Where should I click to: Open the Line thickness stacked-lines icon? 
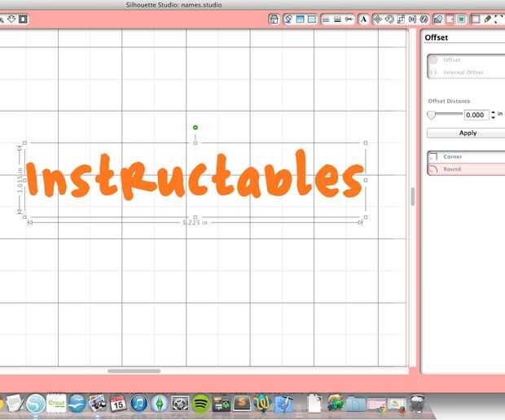point(337,20)
